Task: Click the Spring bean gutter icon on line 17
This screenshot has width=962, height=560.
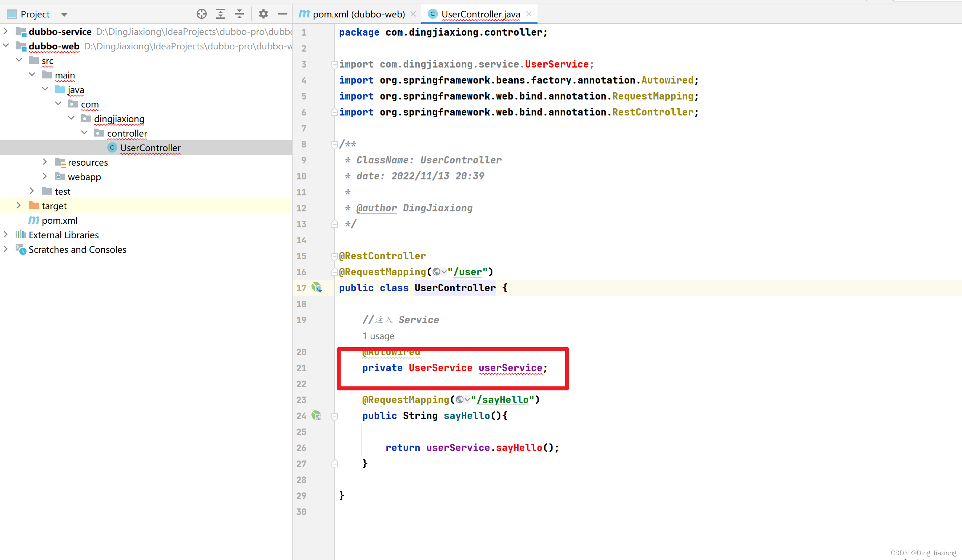Action: [317, 287]
